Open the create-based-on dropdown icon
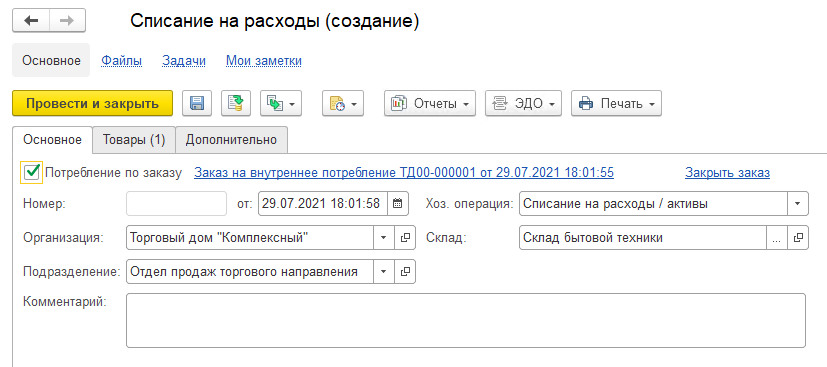Screen dimensions: 827x367 [281, 103]
